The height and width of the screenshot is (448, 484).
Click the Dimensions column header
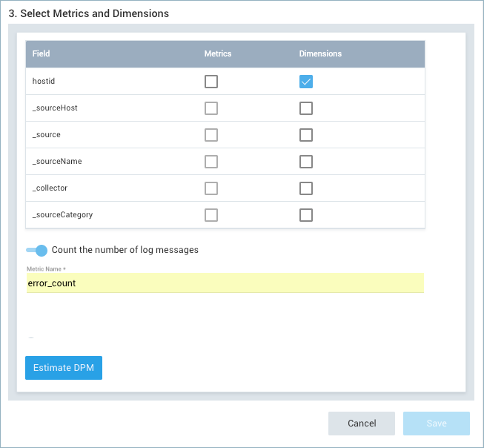pos(320,54)
